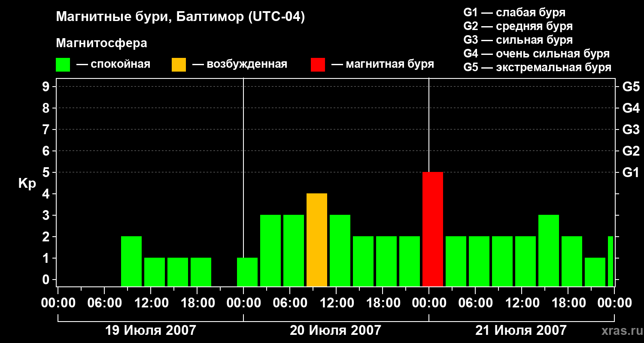Click the Kp 1 green bar on 21 July
Viewport: 644px width, 343px height.
[595, 272]
